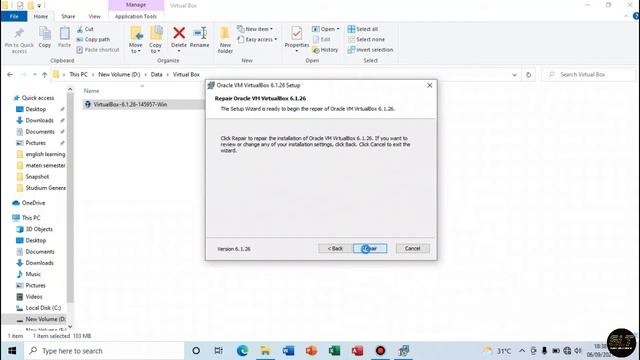Image resolution: width=640 pixels, height=360 pixels.
Task: Open Videos under This PC
Action: point(33,297)
